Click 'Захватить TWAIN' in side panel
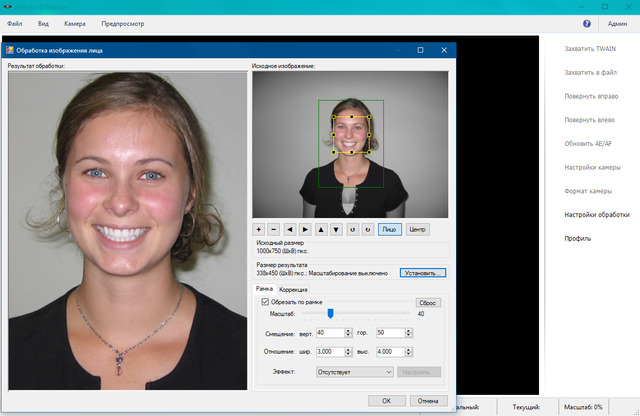 coord(590,49)
